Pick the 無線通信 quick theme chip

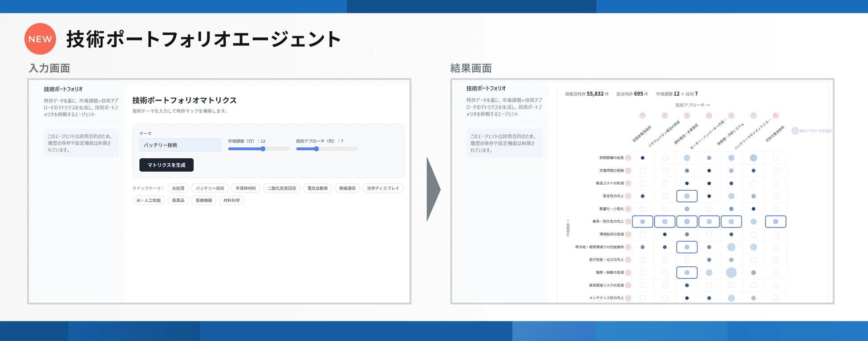347,189
